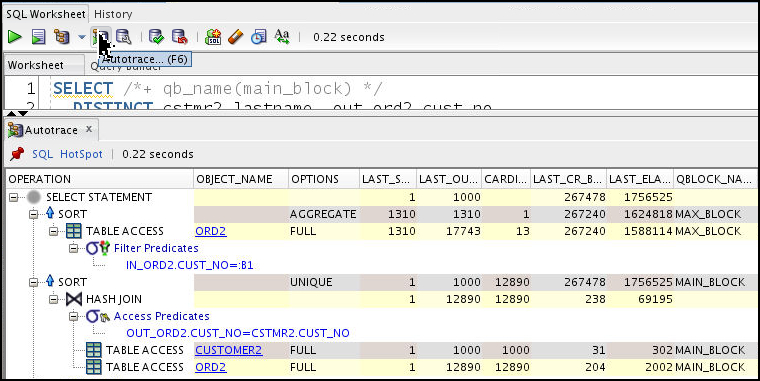Click the UNIQUE options cell
Screen dimensions: 760x381
(x=323, y=282)
